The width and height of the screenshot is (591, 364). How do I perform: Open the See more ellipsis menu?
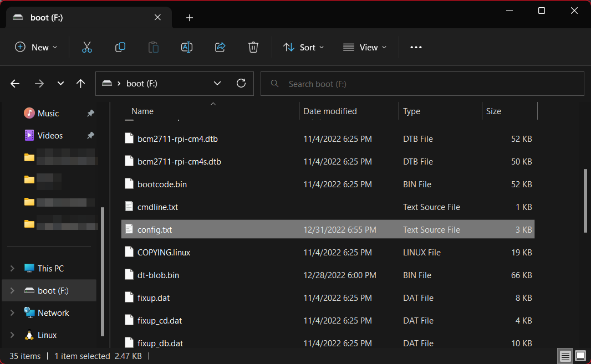416,48
